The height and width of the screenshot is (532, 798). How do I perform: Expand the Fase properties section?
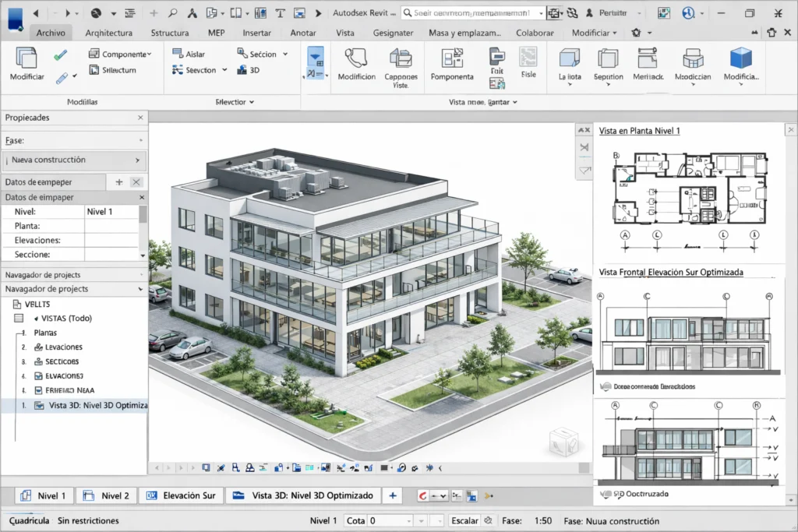(x=140, y=140)
